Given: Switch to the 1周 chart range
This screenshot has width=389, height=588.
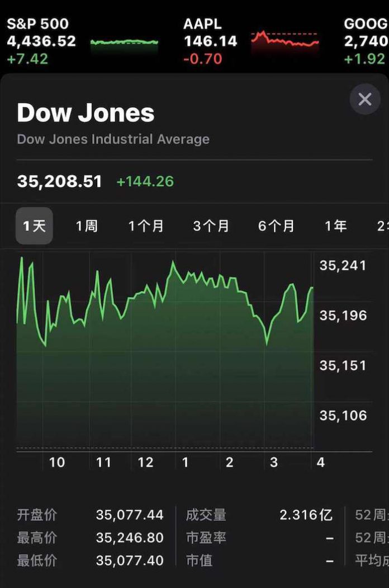Looking at the screenshot, I should coord(87,226).
